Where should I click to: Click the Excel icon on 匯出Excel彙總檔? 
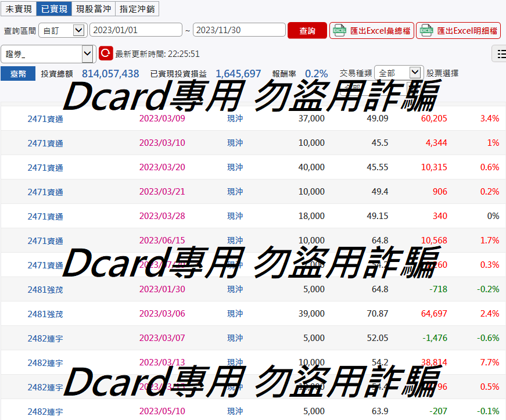pos(340,31)
